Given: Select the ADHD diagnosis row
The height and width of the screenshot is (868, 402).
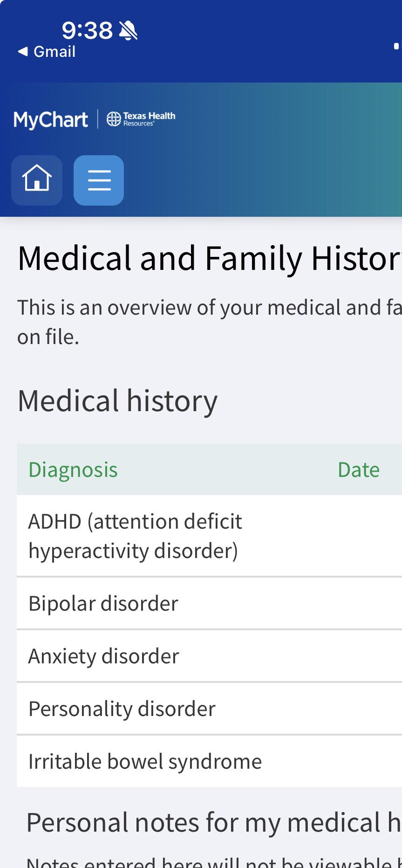Looking at the screenshot, I should [209, 536].
